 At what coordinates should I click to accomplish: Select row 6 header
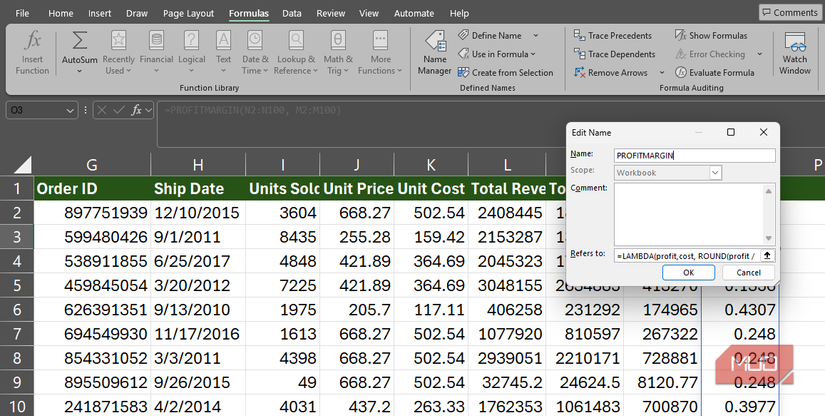click(17, 309)
